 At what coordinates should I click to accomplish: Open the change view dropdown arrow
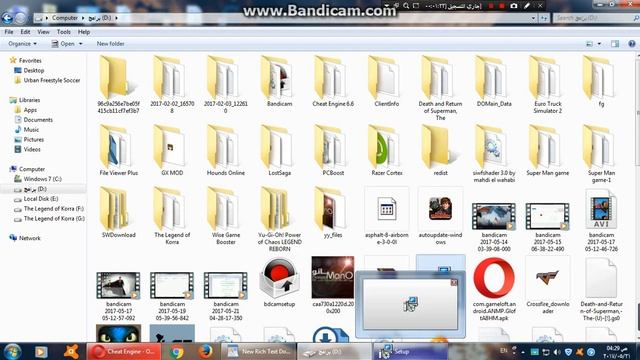click(599, 44)
